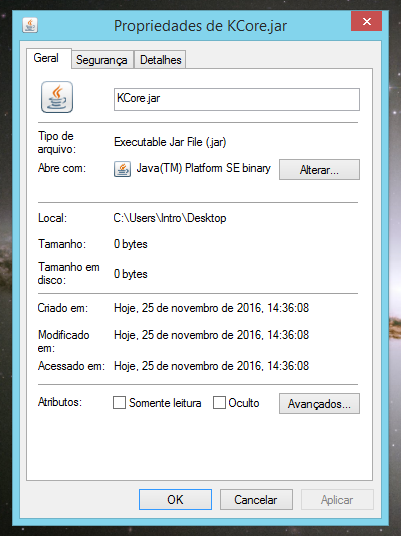The image size is (401, 536).
Task: Click into the KCore.jar filename field
Action: point(237,99)
